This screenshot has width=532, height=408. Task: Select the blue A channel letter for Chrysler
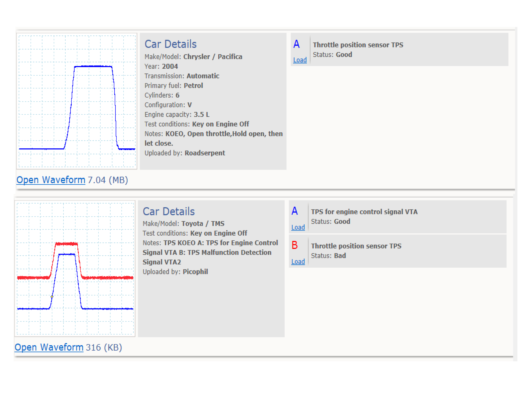296,44
